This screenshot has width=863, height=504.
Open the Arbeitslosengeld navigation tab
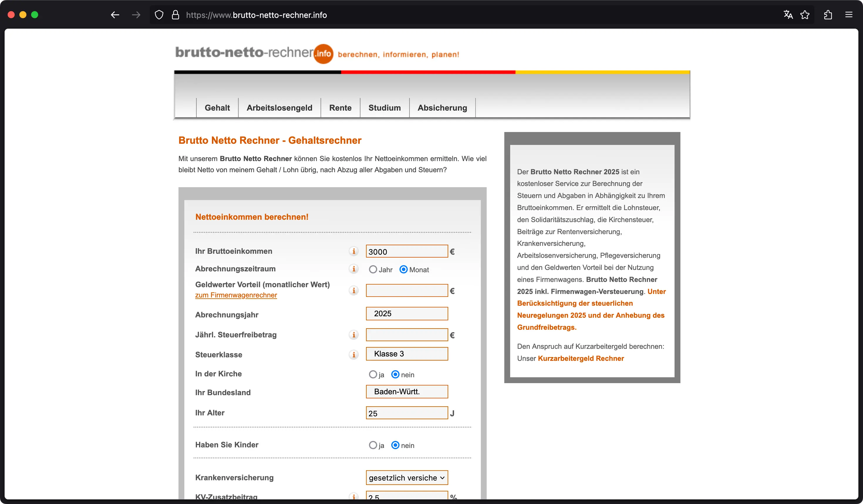coord(279,108)
